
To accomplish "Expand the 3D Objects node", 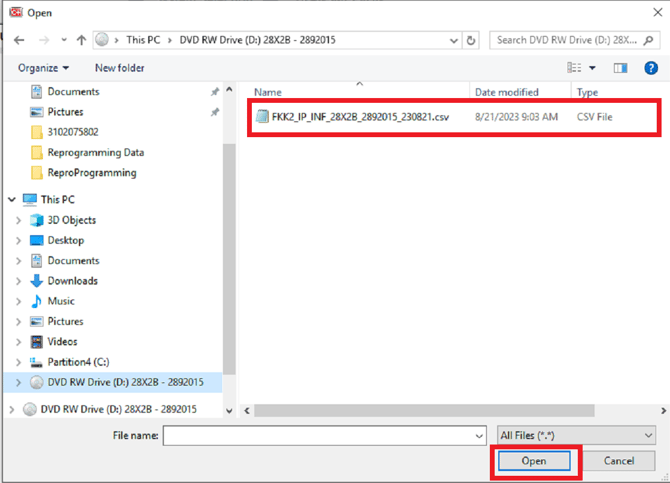I will (x=18, y=220).
